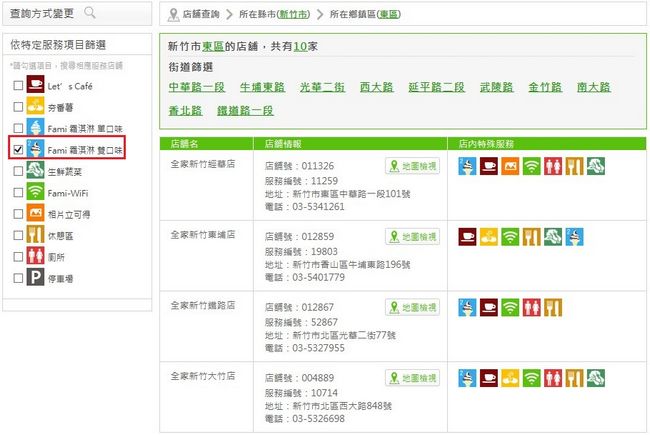The height and width of the screenshot is (435, 650).
Task: Click sweet potato icon in 全家新竹東埔店 row
Action: (x=489, y=237)
